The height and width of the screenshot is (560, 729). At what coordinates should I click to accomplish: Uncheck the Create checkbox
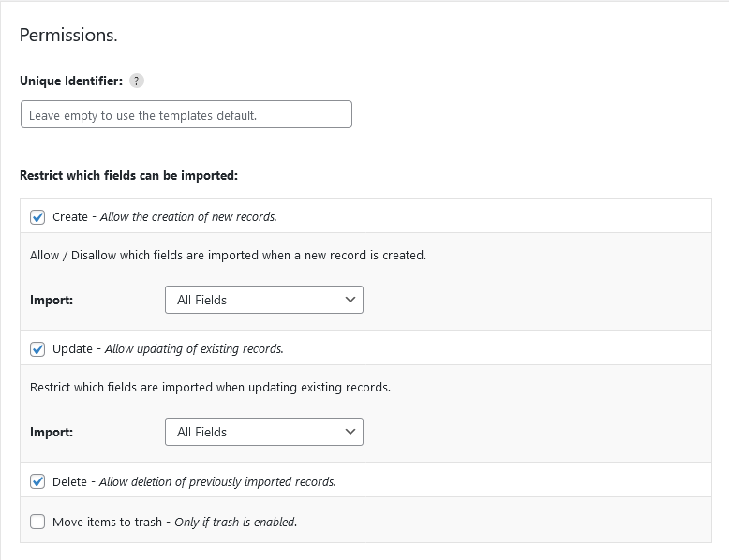[x=37, y=217]
